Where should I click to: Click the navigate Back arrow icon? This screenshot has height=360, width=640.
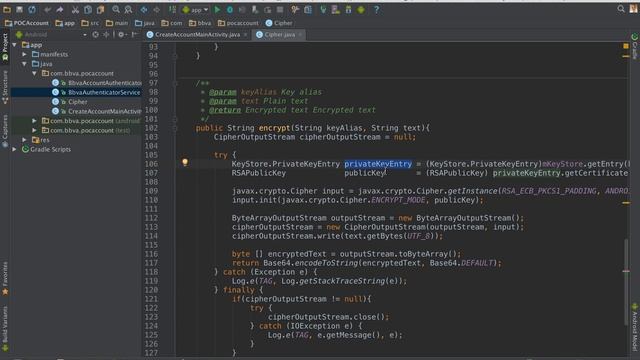pyautogui.click(x=144, y=9)
